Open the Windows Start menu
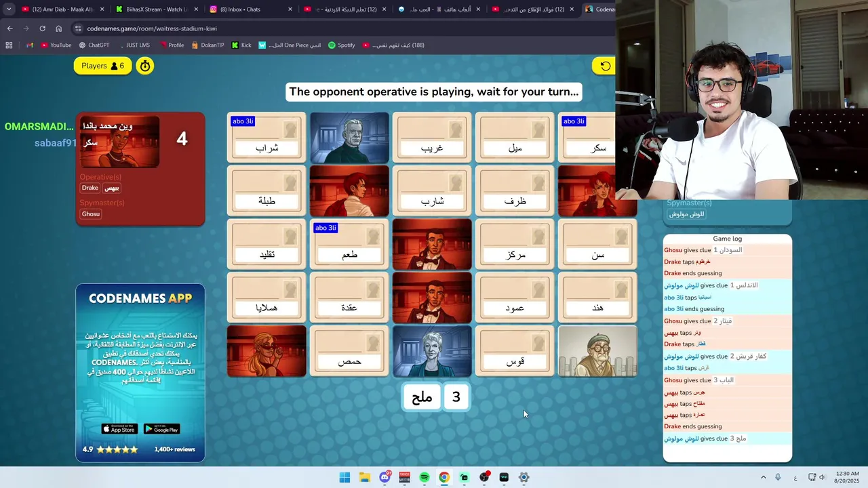 tap(344, 477)
